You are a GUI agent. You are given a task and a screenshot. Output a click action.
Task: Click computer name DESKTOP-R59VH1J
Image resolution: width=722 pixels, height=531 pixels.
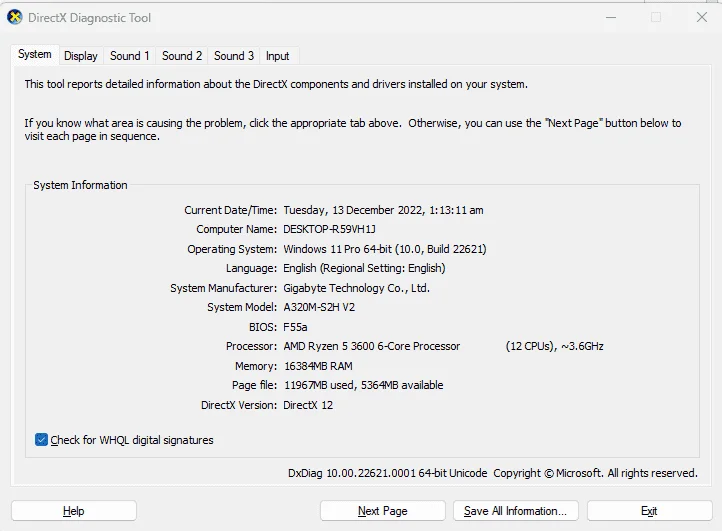pyautogui.click(x=329, y=229)
